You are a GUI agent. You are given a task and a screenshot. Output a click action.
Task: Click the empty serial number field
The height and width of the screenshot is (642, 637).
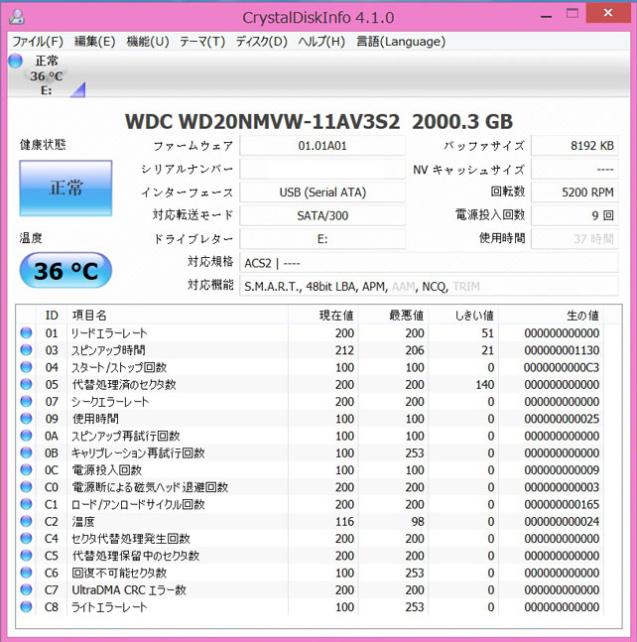point(322,169)
